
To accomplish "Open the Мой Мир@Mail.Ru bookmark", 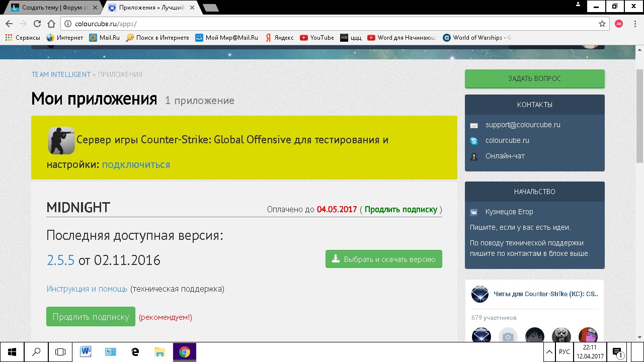I will click(x=226, y=38).
